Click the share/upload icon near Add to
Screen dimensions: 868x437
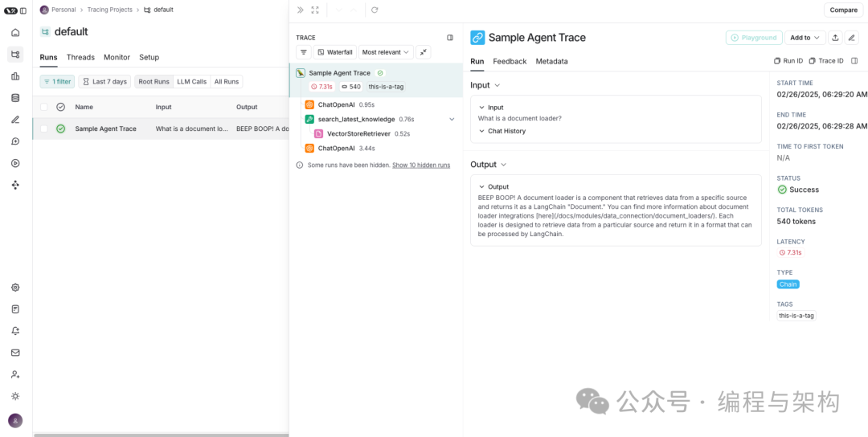(835, 38)
